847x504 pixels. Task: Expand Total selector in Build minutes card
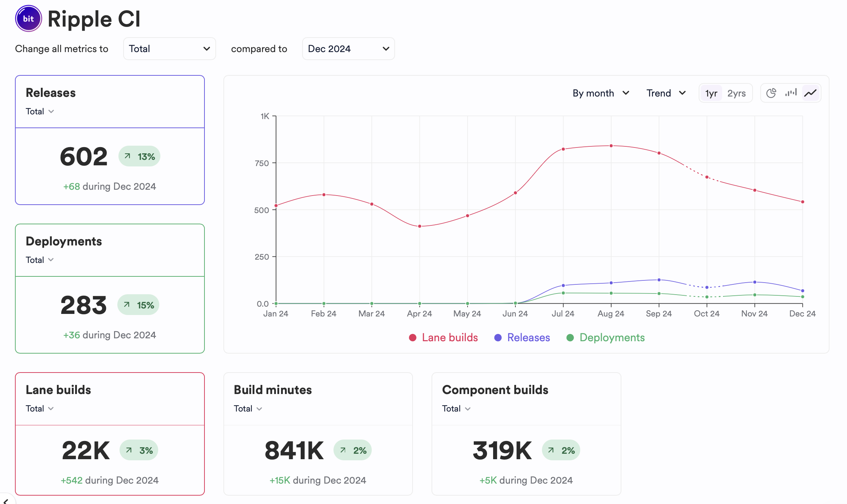coord(248,409)
